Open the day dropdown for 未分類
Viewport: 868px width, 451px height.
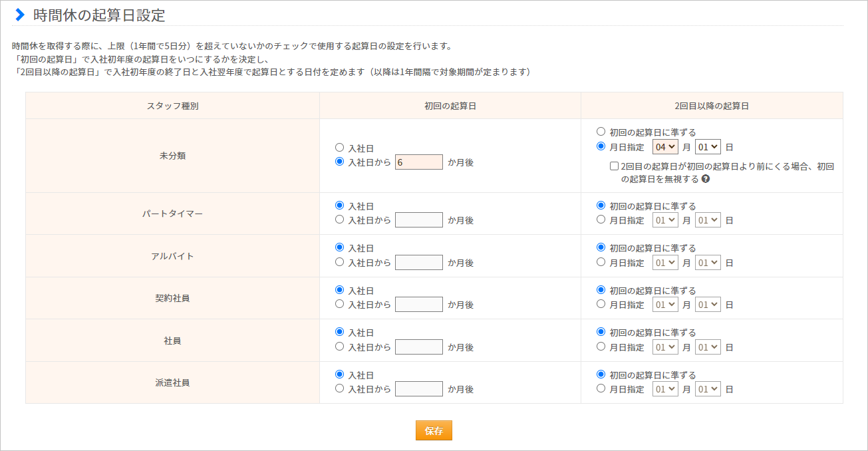click(x=708, y=146)
